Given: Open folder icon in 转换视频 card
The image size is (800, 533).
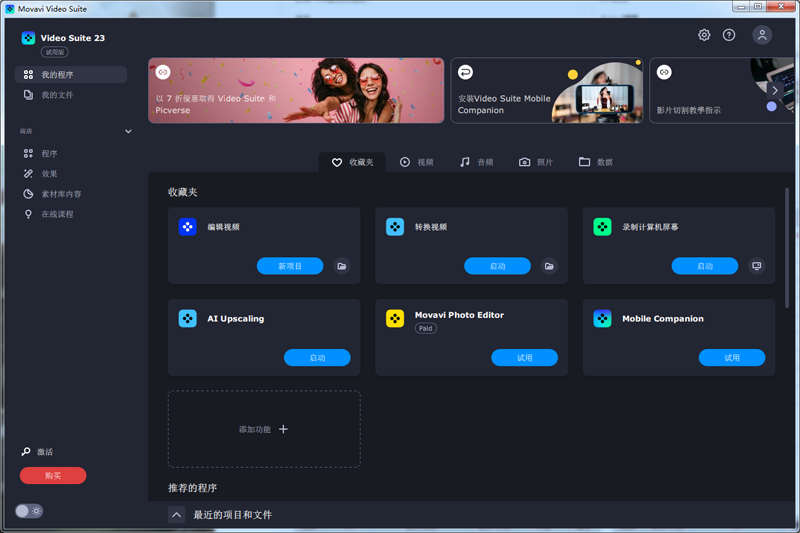Looking at the screenshot, I should tap(549, 266).
